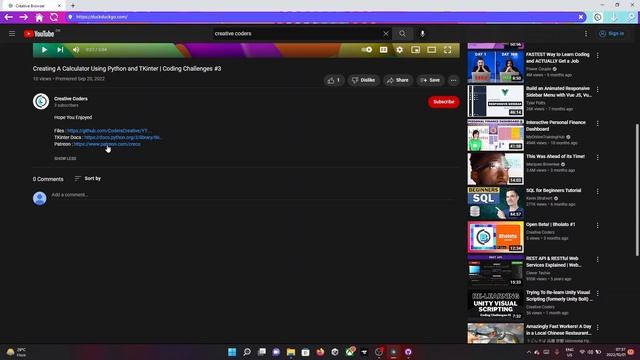Open GitHub Desktop from the taskbar
This screenshot has width=640, height=360.
click(408, 352)
